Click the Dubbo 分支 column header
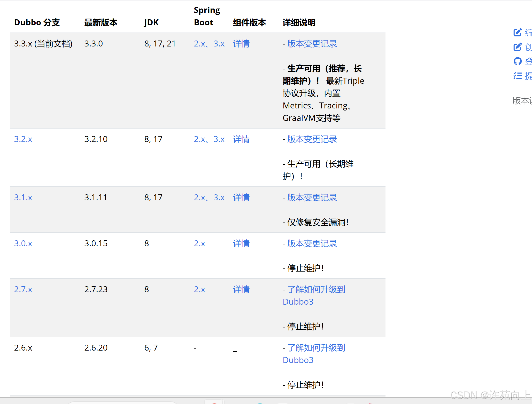 37,22
